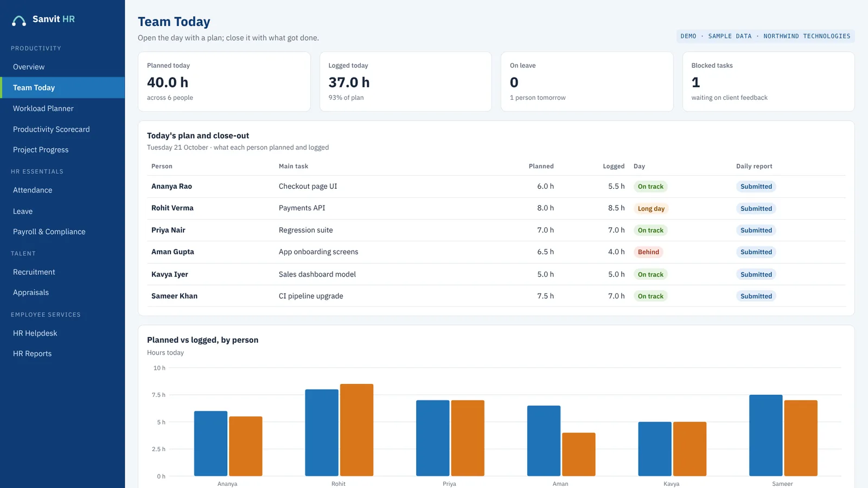The width and height of the screenshot is (868, 488).
Task: Open HR Helpdesk
Action: pos(62,333)
